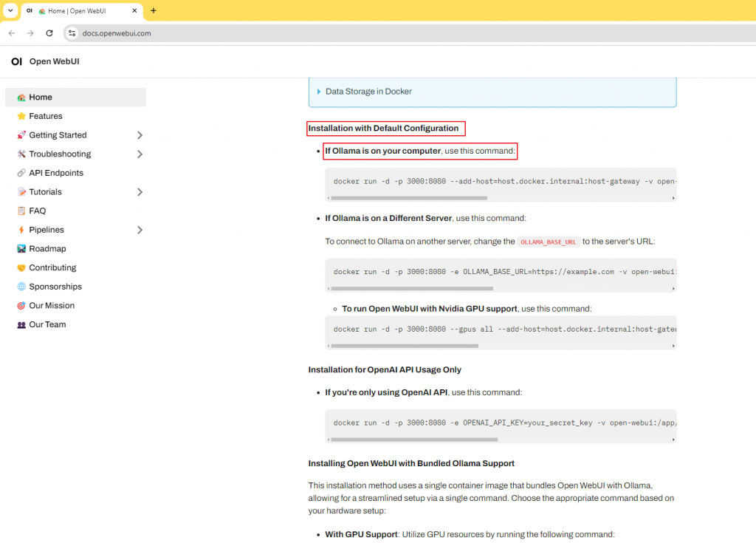The height and width of the screenshot is (543, 756).
Task: Open the FAQ sidebar item
Action: [x=76, y=211]
